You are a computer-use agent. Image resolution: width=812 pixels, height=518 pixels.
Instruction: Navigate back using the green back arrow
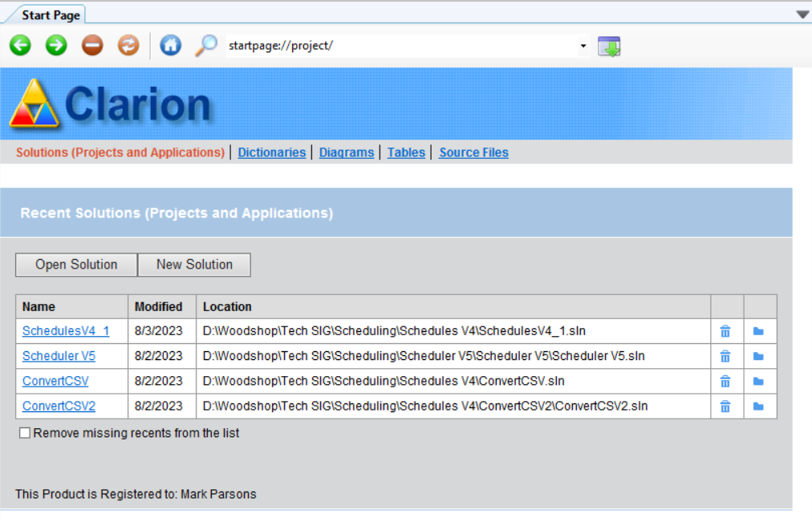coord(19,45)
